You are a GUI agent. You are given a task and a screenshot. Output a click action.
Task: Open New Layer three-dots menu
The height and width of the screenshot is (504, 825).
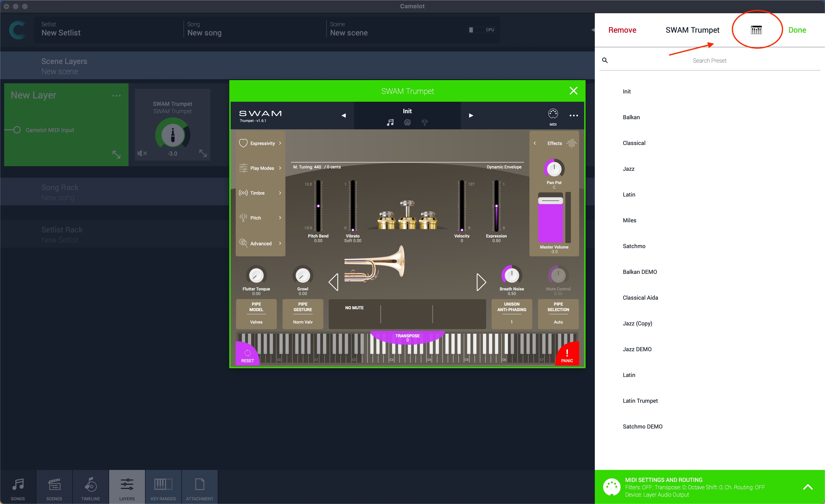pos(116,96)
